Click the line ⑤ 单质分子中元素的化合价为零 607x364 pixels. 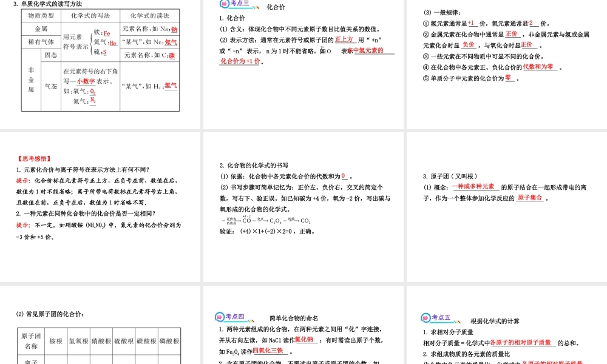click(471, 78)
